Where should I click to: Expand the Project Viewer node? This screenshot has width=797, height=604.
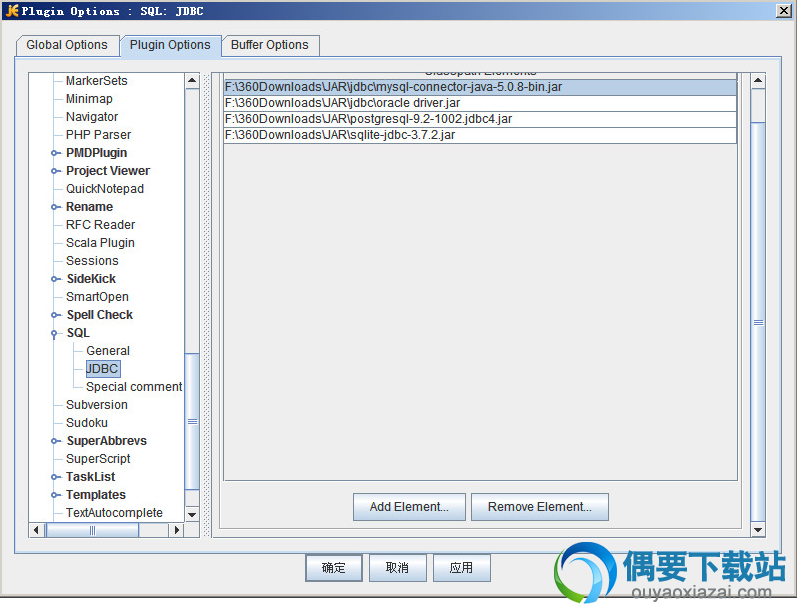click(54, 171)
